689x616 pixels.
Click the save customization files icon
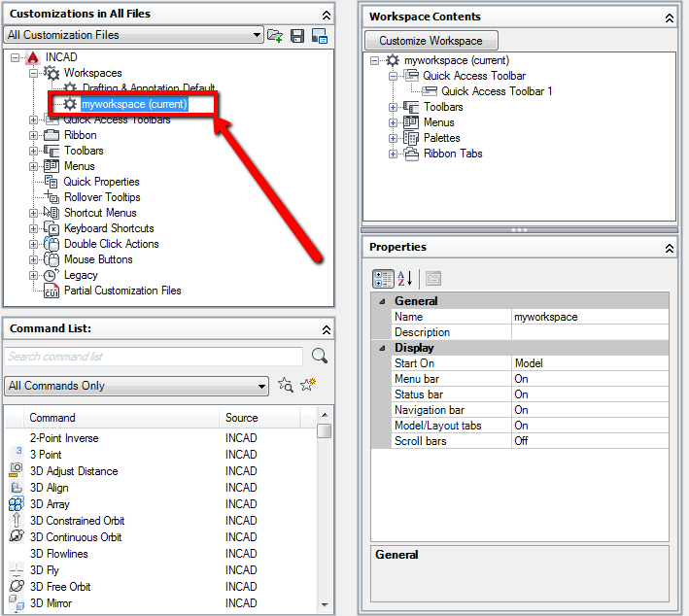click(x=297, y=36)
